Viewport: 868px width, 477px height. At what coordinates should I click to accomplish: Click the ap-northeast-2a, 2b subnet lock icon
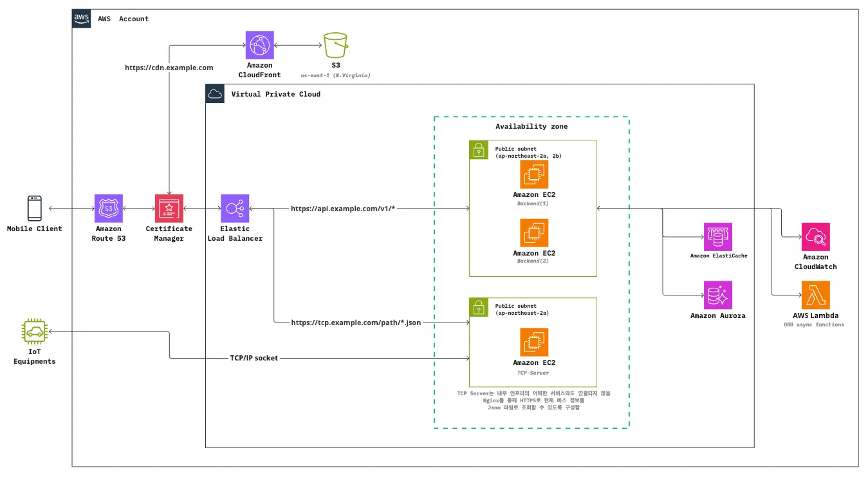[478, 150]
